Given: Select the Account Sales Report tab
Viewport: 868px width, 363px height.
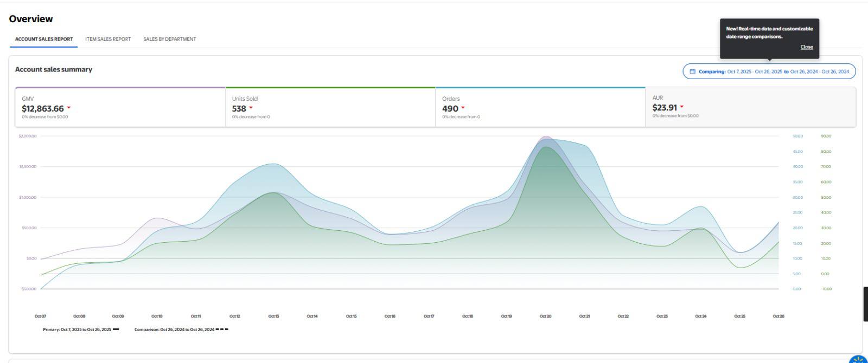Looking at the screenshot, I should point(44,39).
